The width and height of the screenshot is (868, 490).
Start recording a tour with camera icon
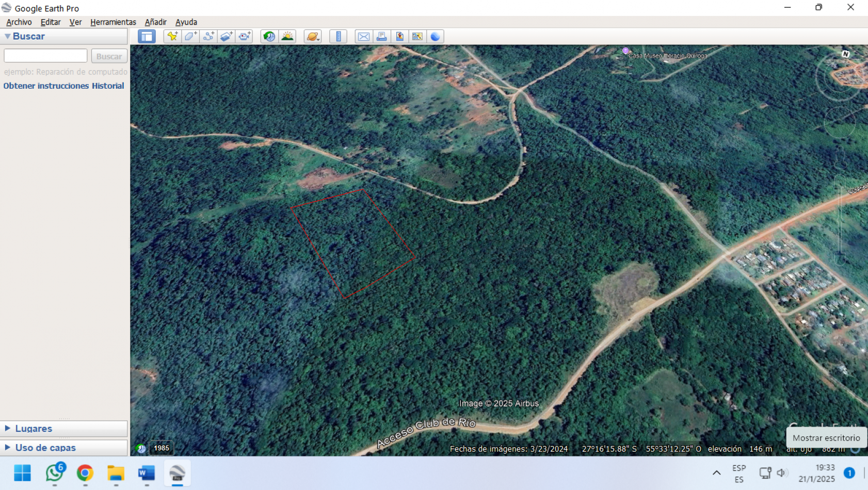(245, 36)
